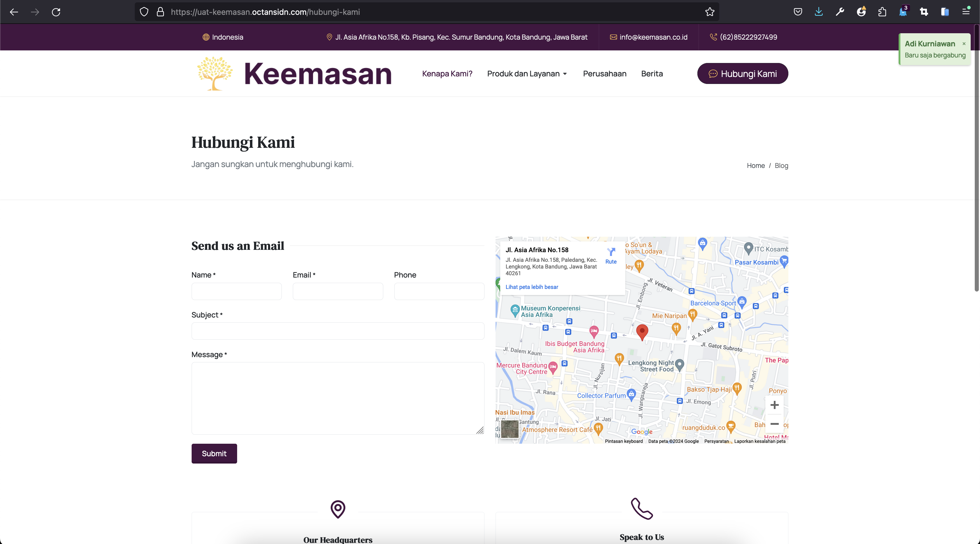Open the Indonesia language selector
This screenshot has height=544, width=980.
point(223,37)
